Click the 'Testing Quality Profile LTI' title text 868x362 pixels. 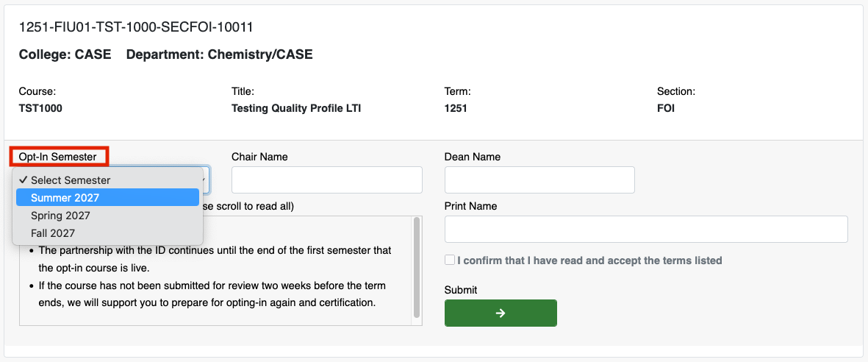296,109
